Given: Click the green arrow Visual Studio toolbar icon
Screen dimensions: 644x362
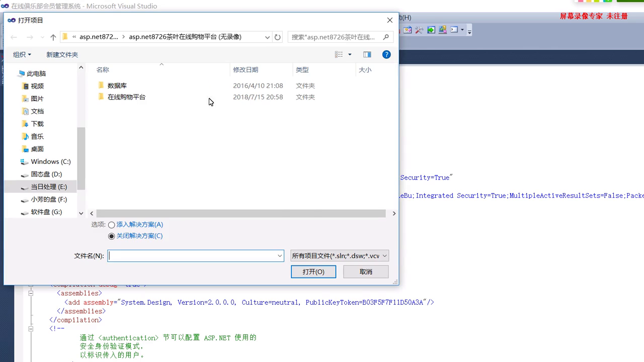Looking at the screenshot, I should point(431,30).
